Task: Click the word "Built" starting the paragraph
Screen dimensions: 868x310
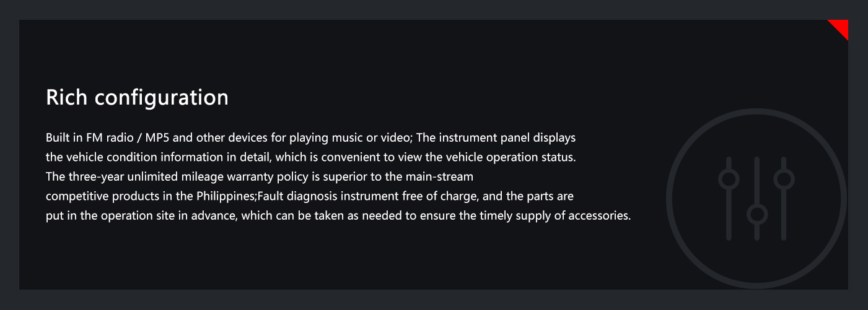Action: (x=56, y=137)
